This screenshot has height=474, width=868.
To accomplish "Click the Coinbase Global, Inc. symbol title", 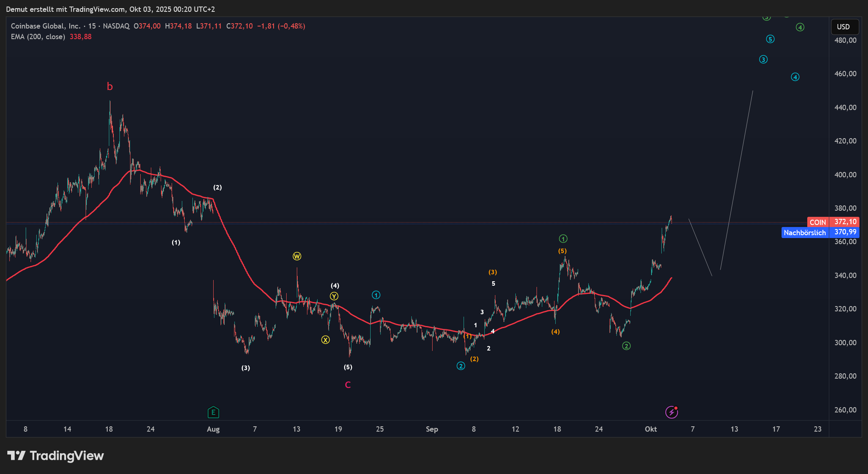I will (45, 26).
